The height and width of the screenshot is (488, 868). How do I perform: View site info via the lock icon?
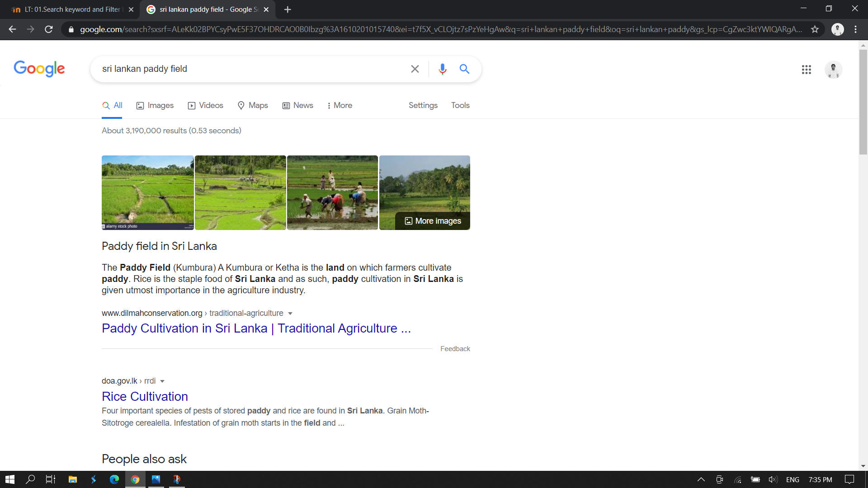(71, 29)
